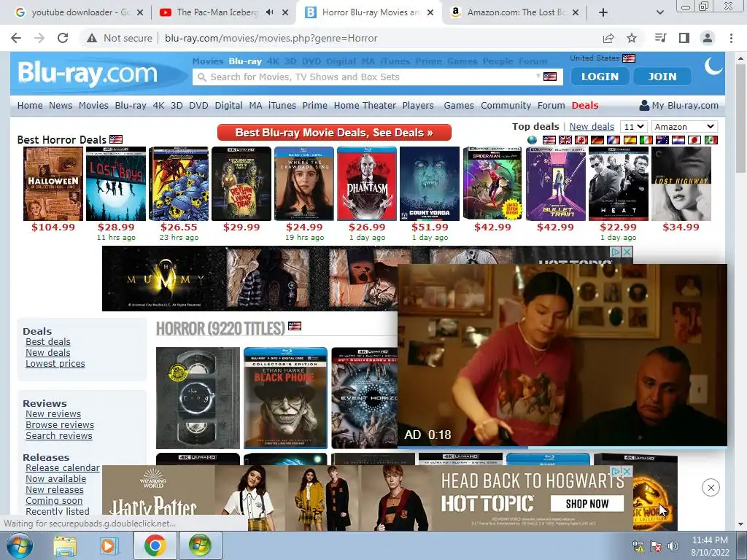Reload the page
This screenshot has height=560, width=747.
point(63,38)
